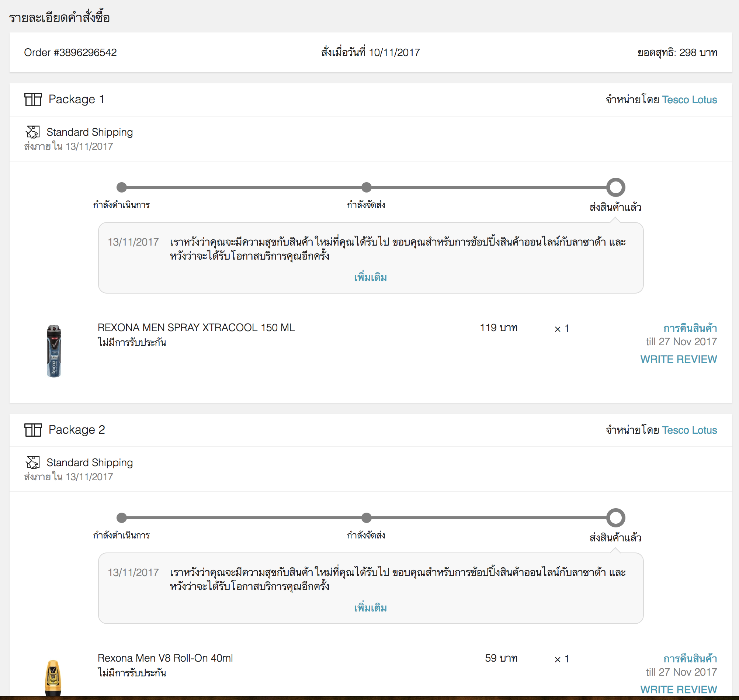This screenshot has height=700, width=739.
Task: Expand เพิ่มเติม details in Package 2
Action: tap(370, 608)
